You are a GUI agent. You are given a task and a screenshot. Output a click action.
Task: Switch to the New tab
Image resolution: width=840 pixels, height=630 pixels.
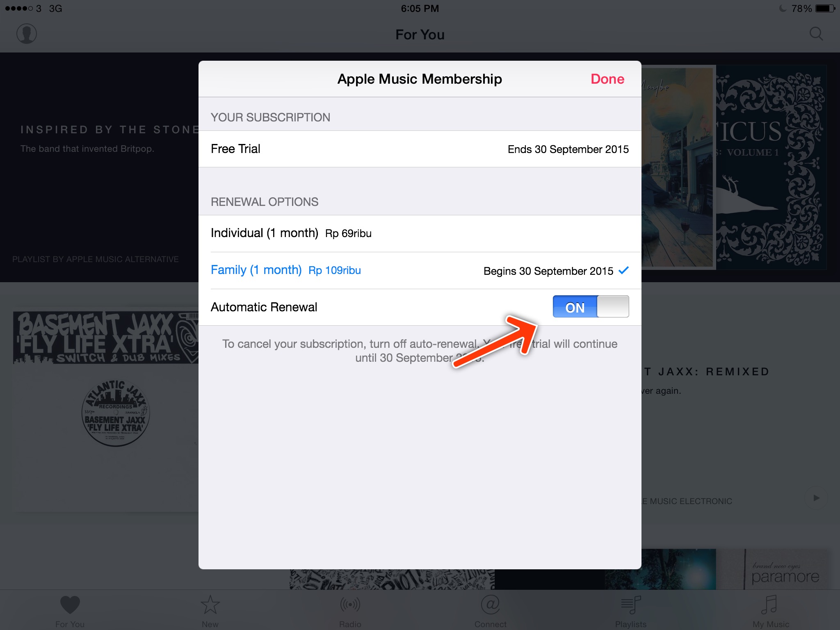(210, 611)
